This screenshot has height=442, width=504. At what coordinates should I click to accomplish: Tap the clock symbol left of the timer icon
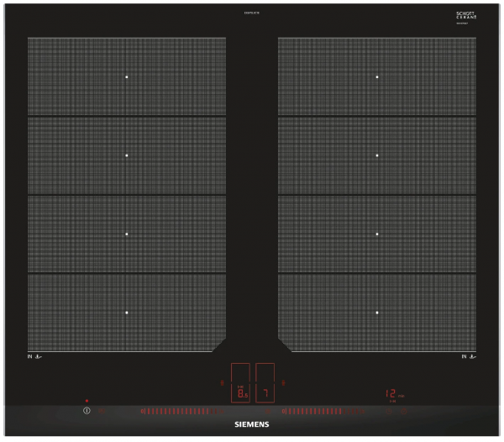(x=389, y=411)
